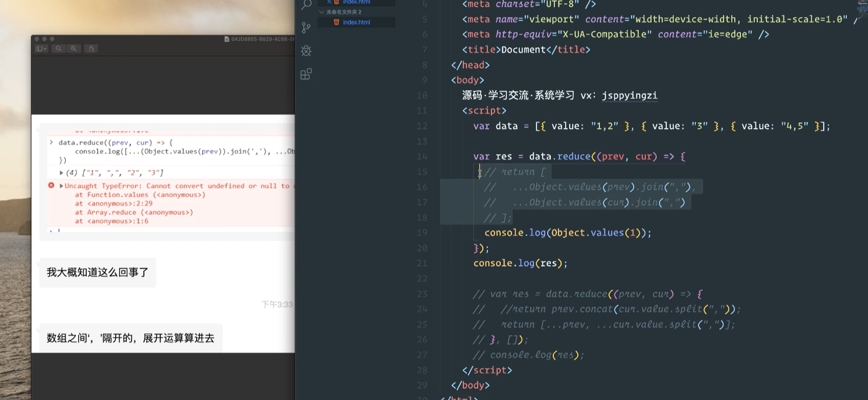Click the jsppyingzi text in body
Screen dimensions: 868x400
(x=629, y=96)
